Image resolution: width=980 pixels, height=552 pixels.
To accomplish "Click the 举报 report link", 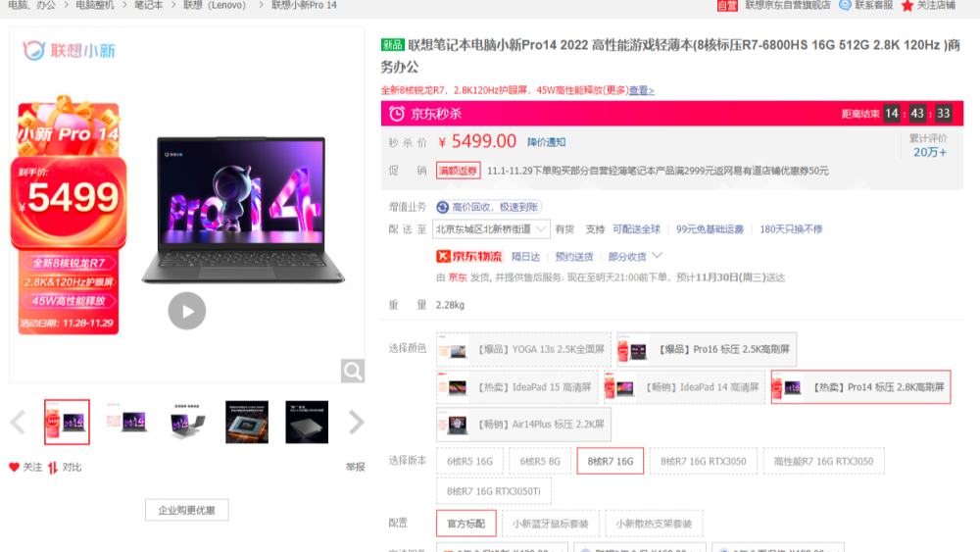I will (x=355, y=467).
